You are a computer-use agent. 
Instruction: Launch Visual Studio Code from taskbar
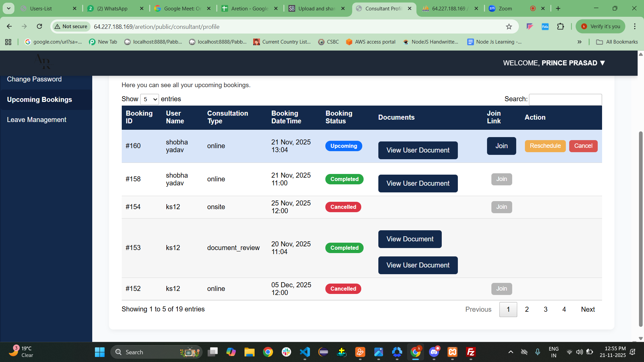click(x=305, y=352)
